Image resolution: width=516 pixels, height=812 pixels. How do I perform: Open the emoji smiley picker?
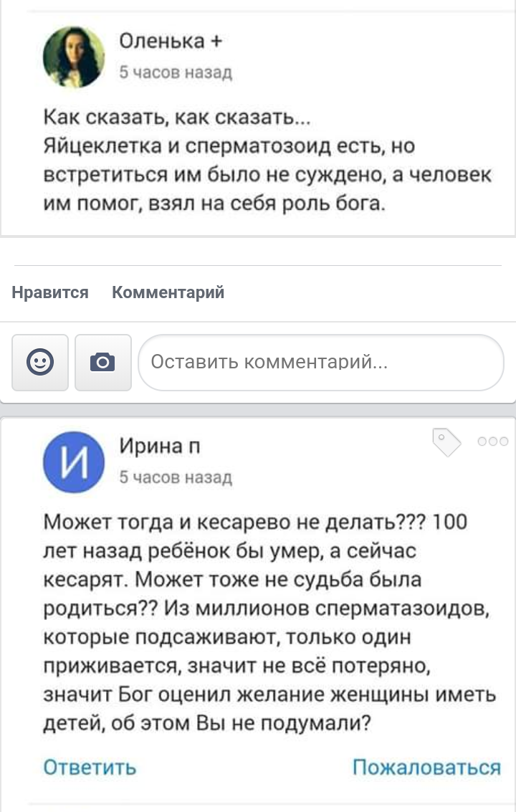40,363
